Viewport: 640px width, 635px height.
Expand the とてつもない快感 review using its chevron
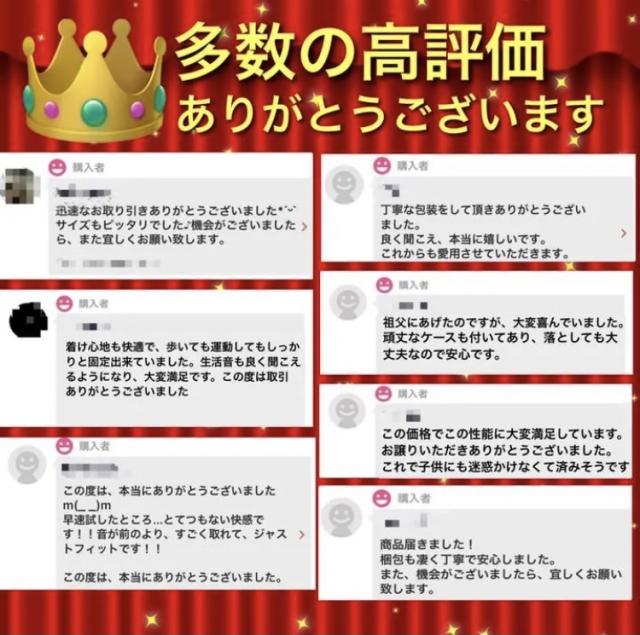coord(302,535)
